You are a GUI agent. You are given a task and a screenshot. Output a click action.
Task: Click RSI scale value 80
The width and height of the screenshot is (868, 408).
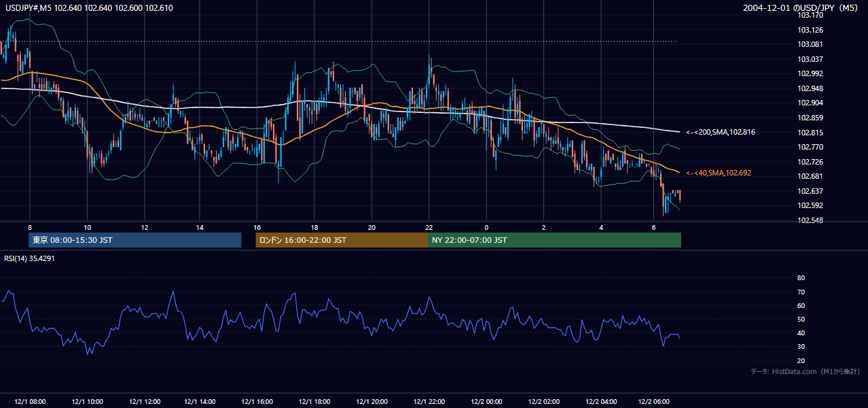coord(801,278)
